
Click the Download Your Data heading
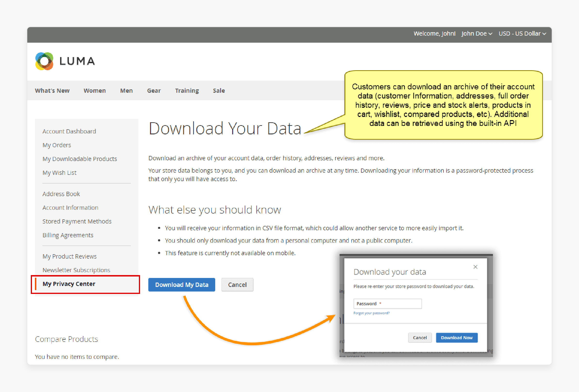coord(225,128)
